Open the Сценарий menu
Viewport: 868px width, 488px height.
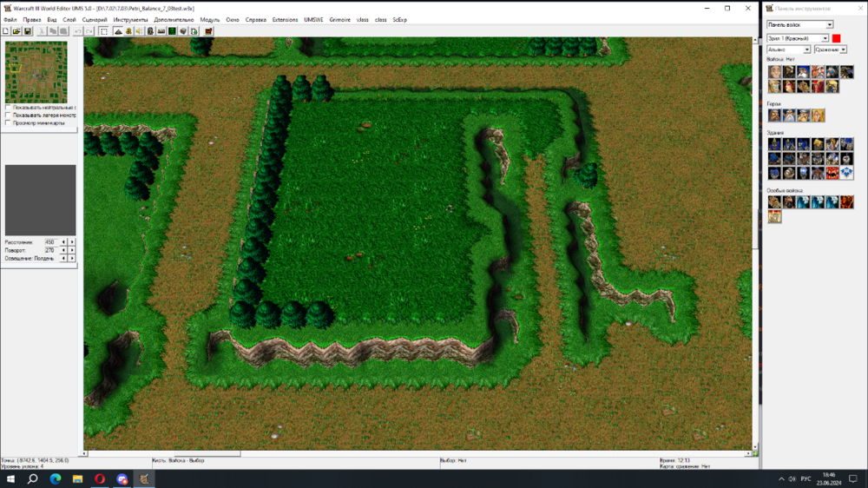[95, 19]
